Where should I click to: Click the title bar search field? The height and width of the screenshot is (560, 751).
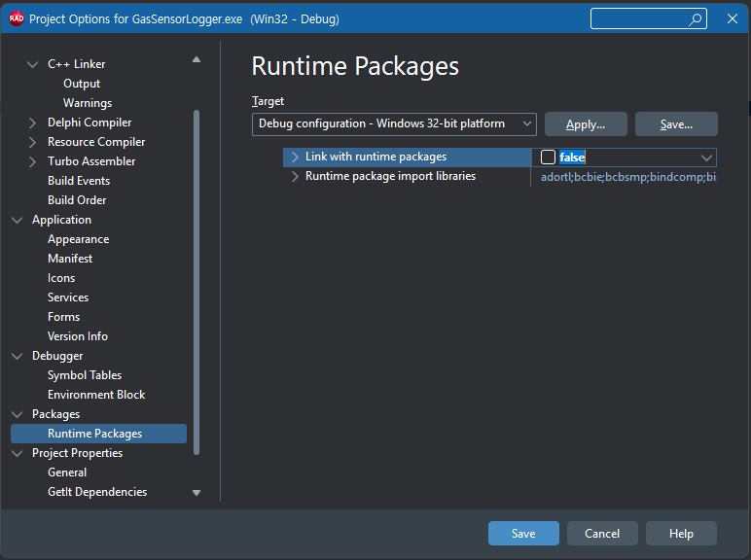tap(642, 18)
